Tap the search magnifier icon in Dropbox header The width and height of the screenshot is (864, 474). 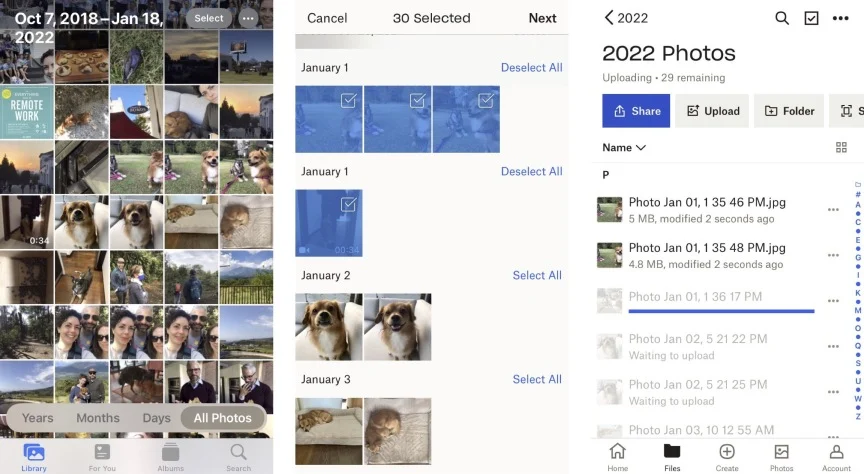click(x=782, y=18)
